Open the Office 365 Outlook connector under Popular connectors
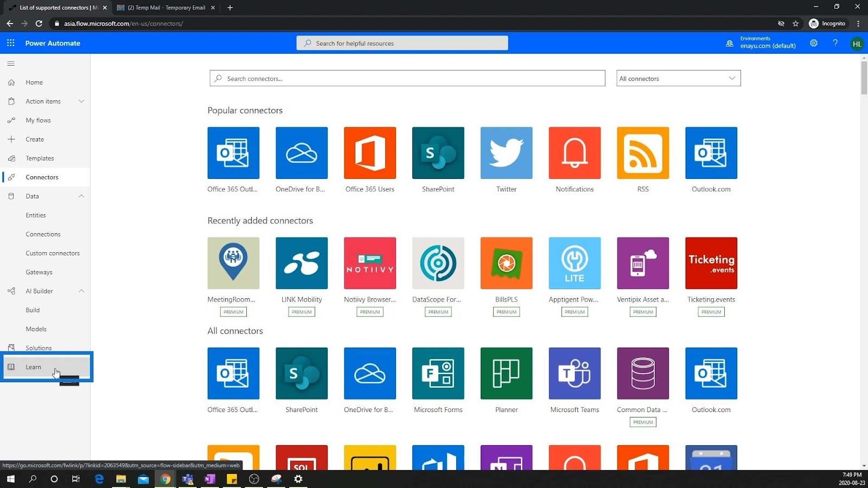 tap(233, 153)
